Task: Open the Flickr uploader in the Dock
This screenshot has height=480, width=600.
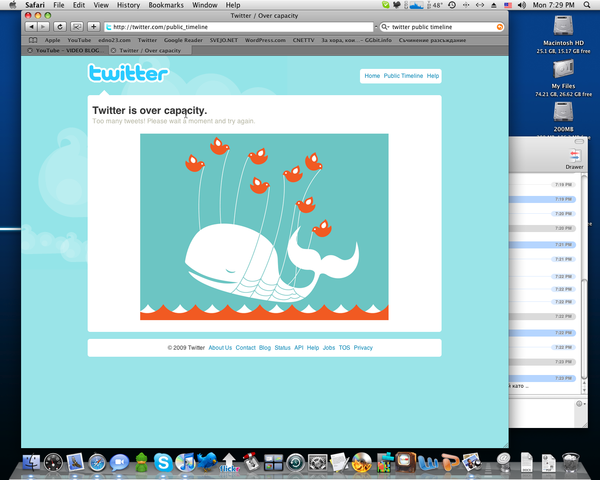Action: point(229,462)
